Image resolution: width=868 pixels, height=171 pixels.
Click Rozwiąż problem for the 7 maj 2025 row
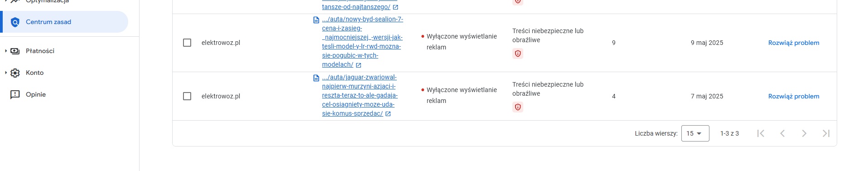point(794,96)
